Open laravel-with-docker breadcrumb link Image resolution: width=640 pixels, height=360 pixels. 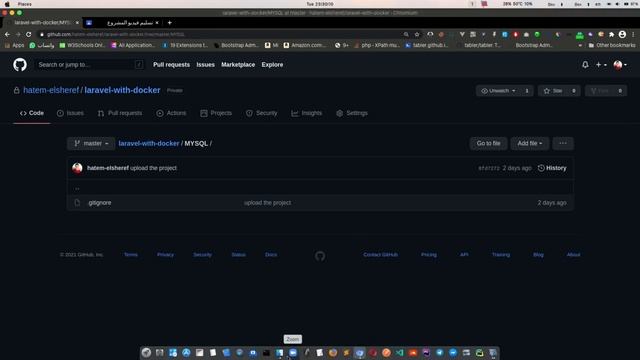149,143
